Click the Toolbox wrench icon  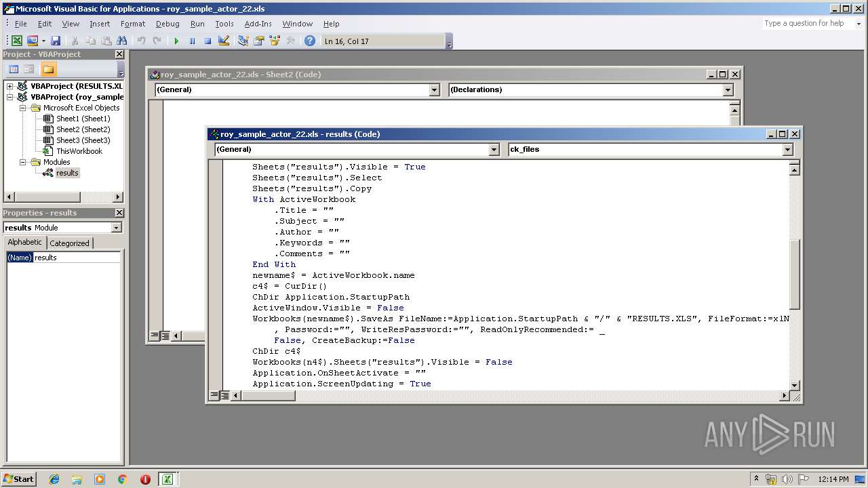290,41
